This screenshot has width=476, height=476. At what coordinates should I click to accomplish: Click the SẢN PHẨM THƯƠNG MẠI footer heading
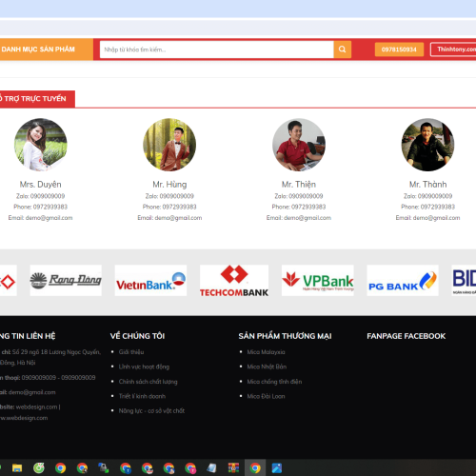285,336
